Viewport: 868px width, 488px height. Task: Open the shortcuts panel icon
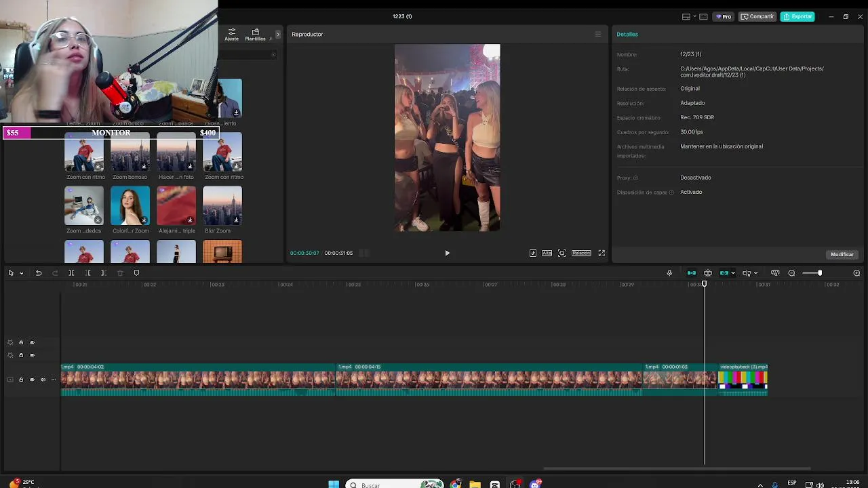point(704,16)
